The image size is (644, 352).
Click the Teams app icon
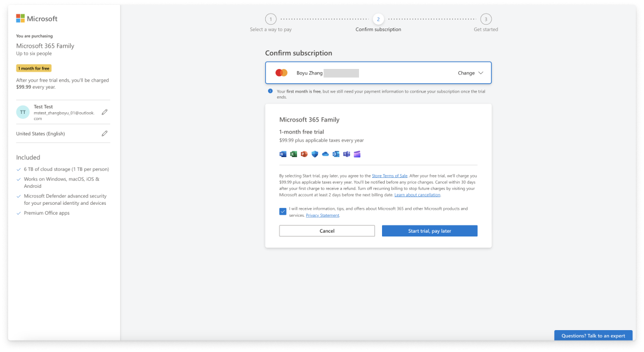pyautogui.click(x=346, y=154)
